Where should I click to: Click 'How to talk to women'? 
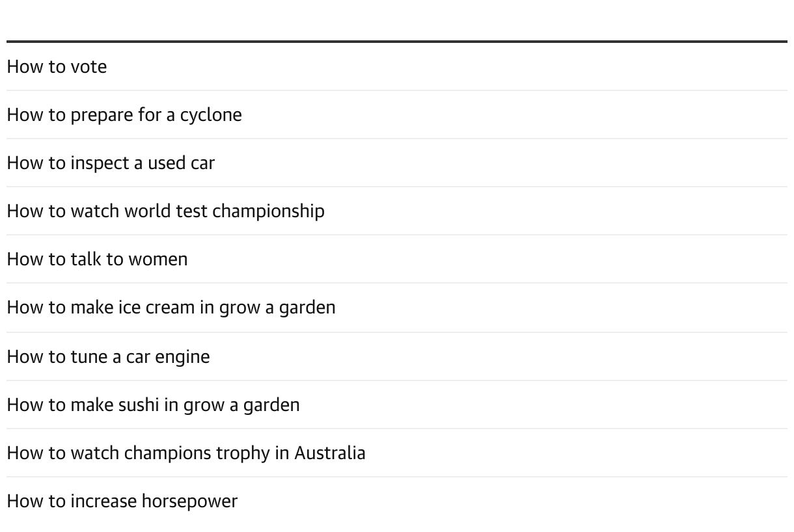97,259
